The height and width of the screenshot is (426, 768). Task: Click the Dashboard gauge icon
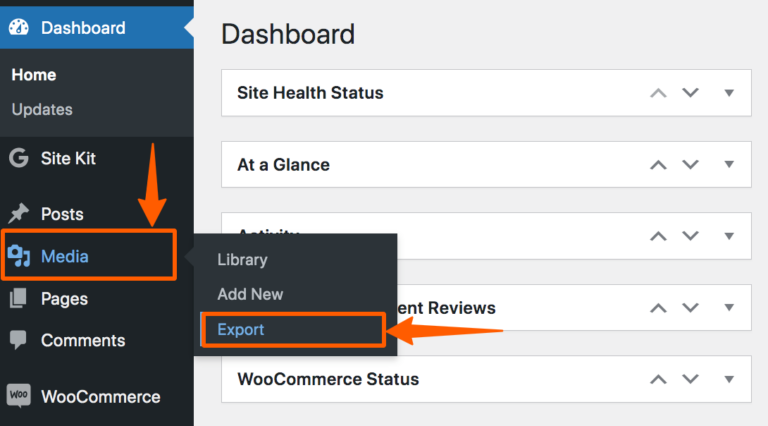[19, 28]
